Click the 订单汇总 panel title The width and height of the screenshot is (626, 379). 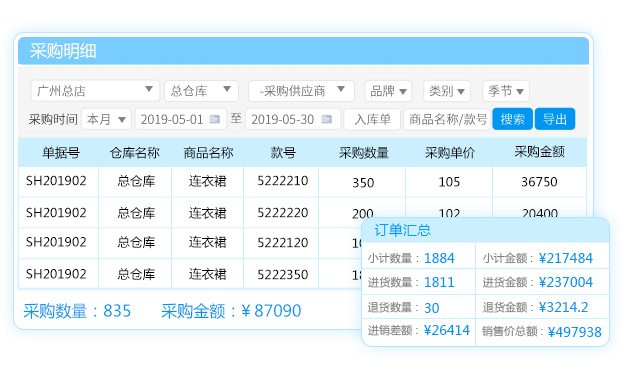402,230
